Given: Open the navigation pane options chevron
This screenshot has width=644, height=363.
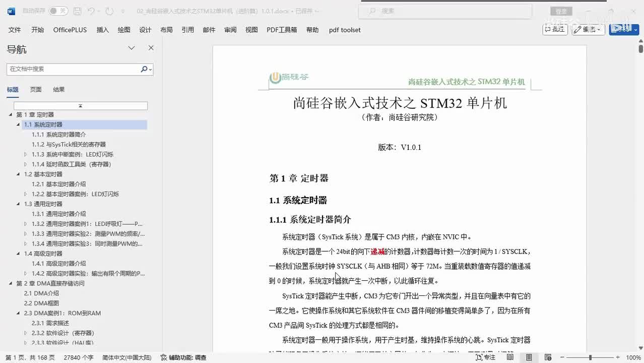Looking at the screenshot, I should pyautogui.click(x=132, y=48).
